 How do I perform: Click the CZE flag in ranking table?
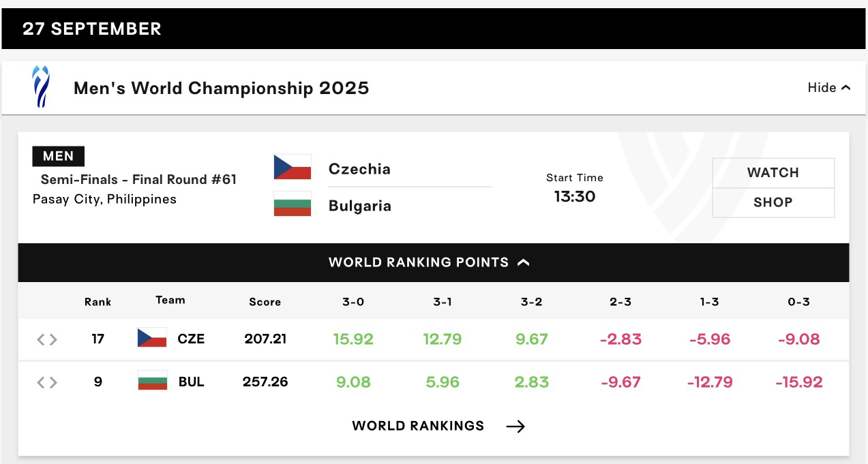click(152, 338)
